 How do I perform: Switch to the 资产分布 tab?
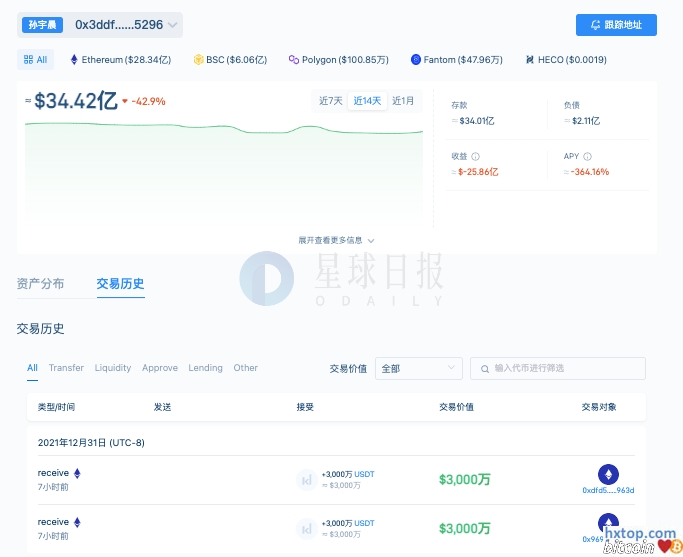click(40, 284)
